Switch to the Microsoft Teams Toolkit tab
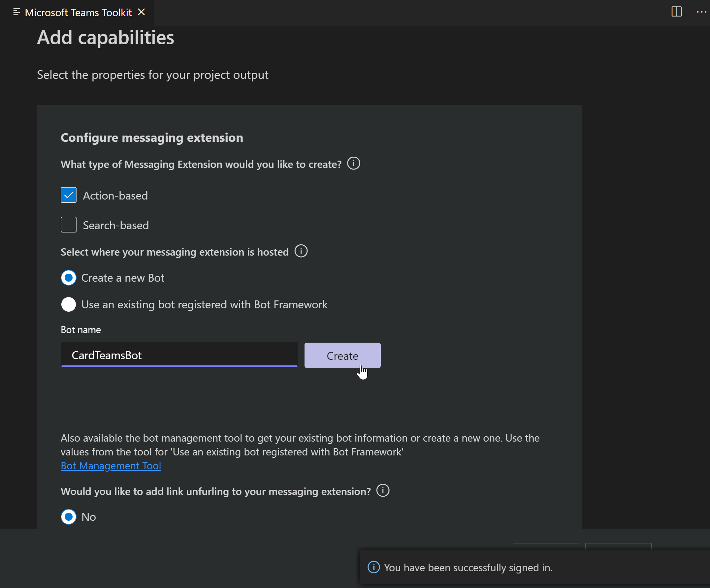The width and height of the screenshot is (710, 588). pos(78,12)
